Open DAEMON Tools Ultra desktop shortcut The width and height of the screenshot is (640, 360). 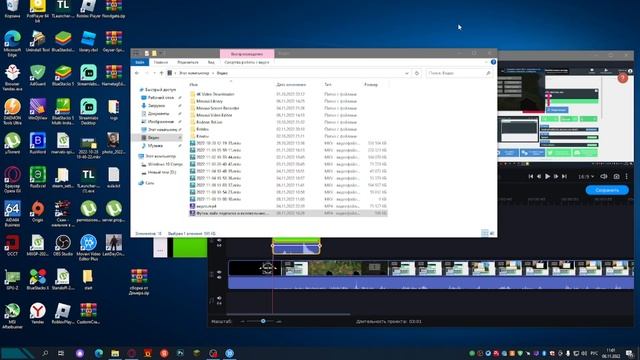click(12, 111)
